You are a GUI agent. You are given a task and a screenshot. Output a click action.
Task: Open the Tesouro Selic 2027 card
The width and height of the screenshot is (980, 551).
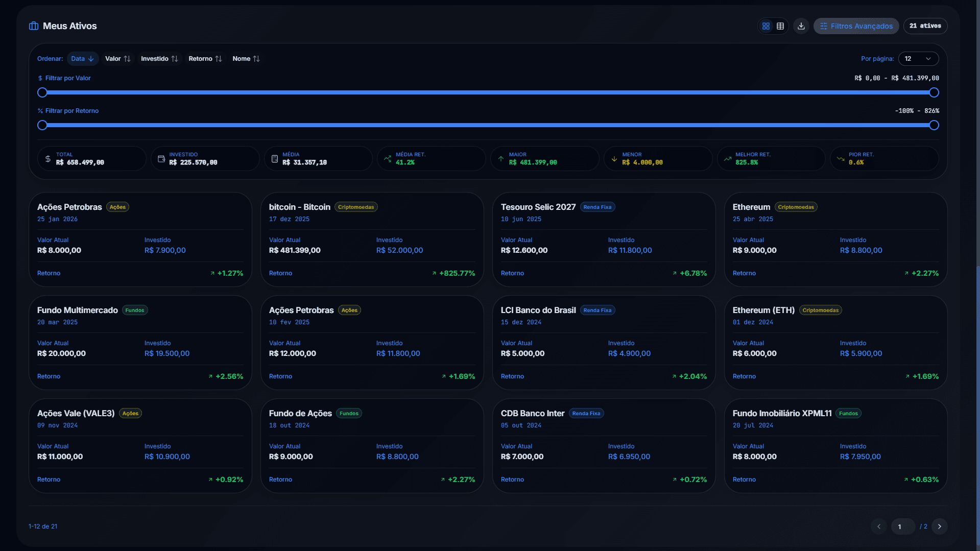(604, 239)
